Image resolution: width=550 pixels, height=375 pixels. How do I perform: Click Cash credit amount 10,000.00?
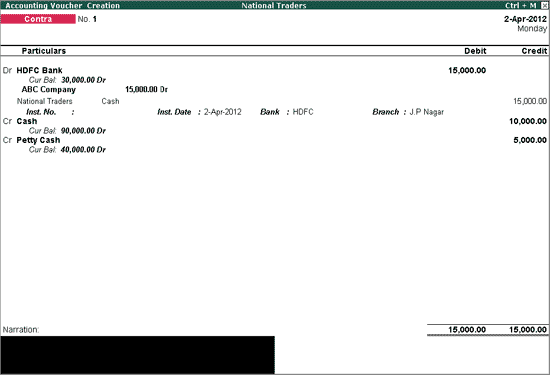coord(528,121)
